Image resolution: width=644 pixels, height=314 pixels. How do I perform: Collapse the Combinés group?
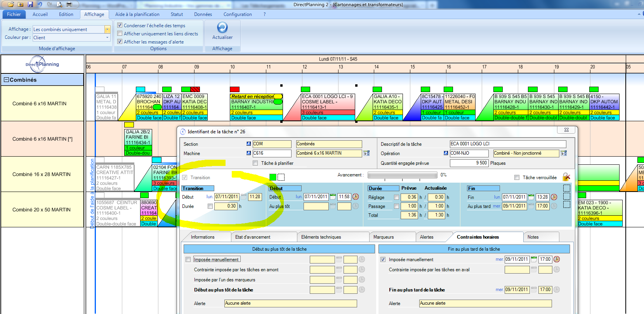pos(6,80)
